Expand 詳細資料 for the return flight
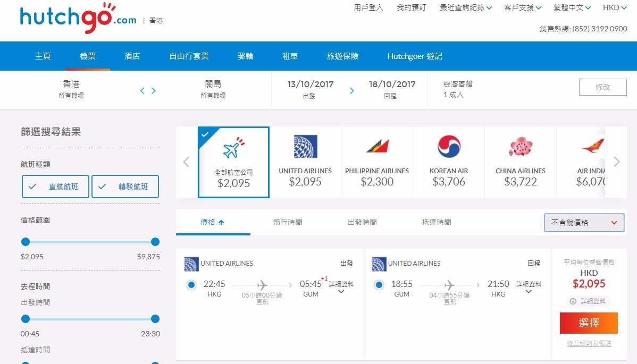 pos(529,287)
